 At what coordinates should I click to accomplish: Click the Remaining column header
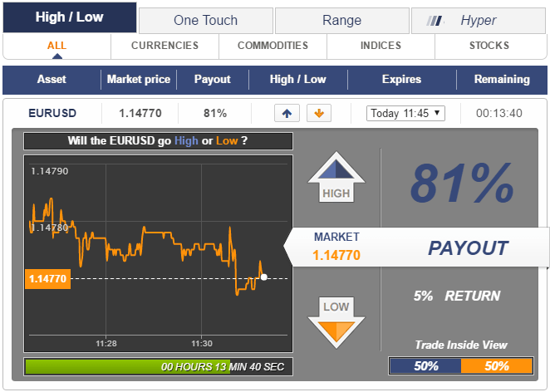point(502,79)
